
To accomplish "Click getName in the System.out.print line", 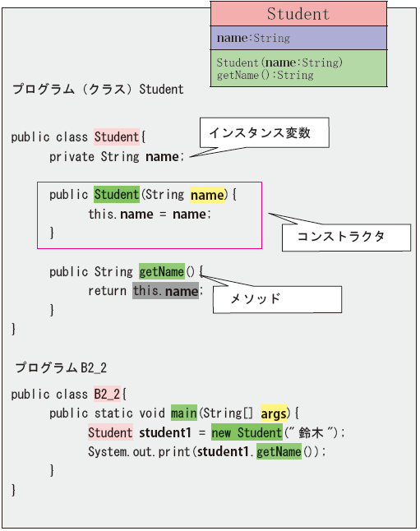I will (x=279, y=452).
